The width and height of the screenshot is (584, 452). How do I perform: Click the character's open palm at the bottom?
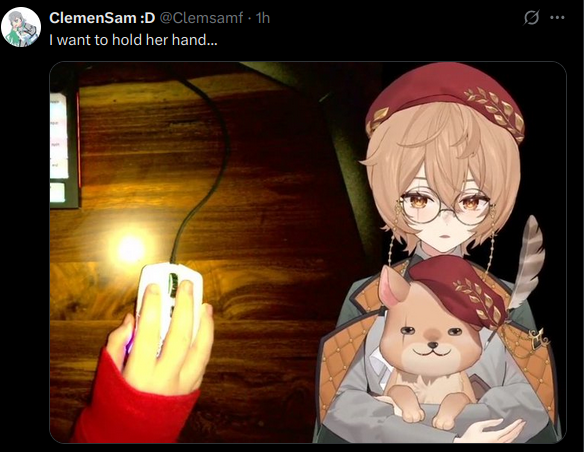493,430
